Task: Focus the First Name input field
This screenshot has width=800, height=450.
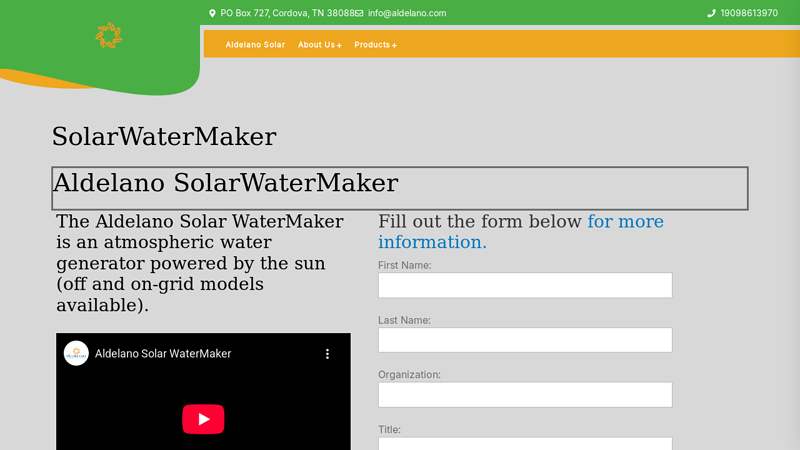Action: [x=525, y=285]
